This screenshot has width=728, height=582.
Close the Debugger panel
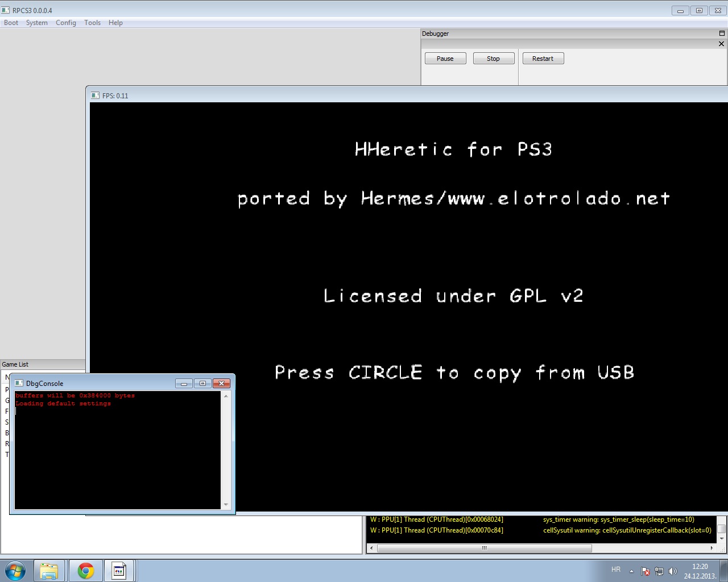click(x=722, y=44)
